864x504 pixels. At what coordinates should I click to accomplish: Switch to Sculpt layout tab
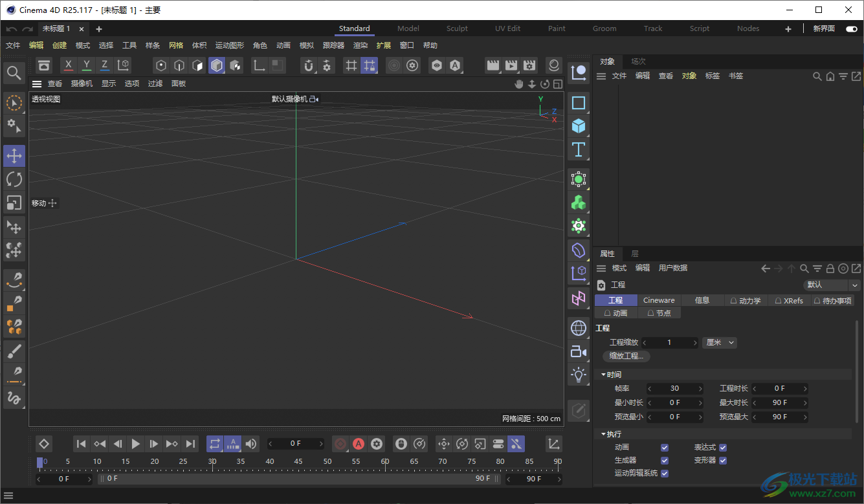pyautogui.click(x=457, y=28)
